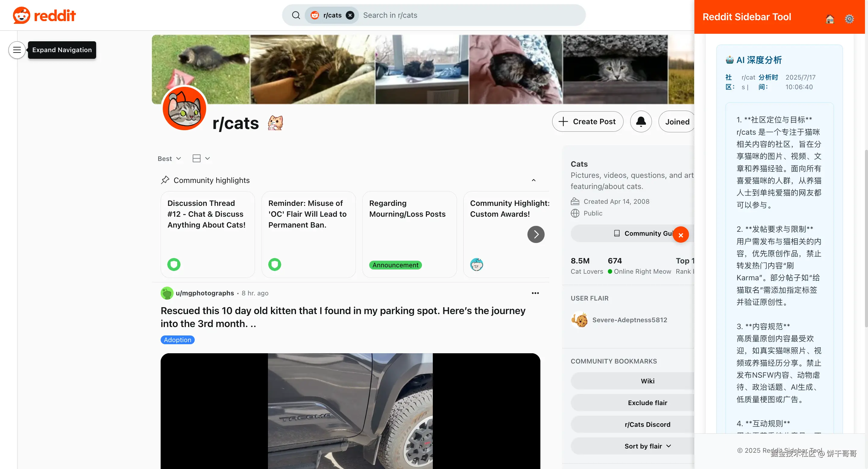Click the notification bell icon
Image resolution: width=868 pixels, height=469 pixels.
tap(640, 122)
